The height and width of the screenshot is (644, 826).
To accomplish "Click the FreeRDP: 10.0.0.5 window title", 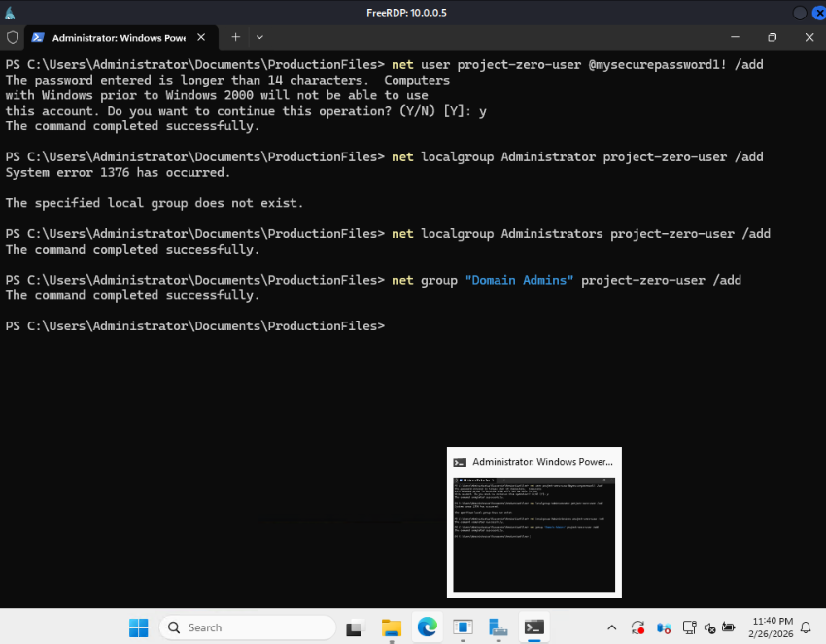I will [x=406, y=13].
